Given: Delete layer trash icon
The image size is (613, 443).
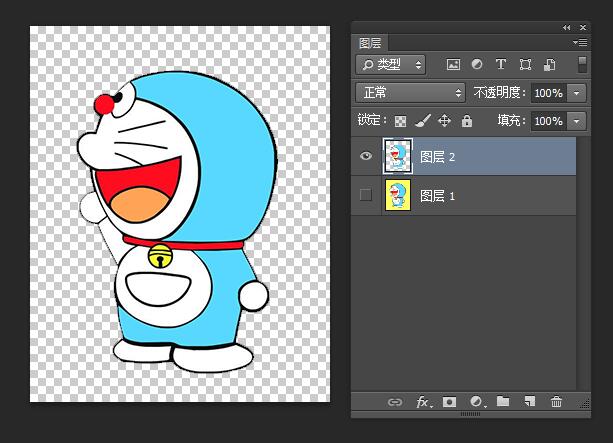Looking at the screenshot, I should tap(556, 401).
